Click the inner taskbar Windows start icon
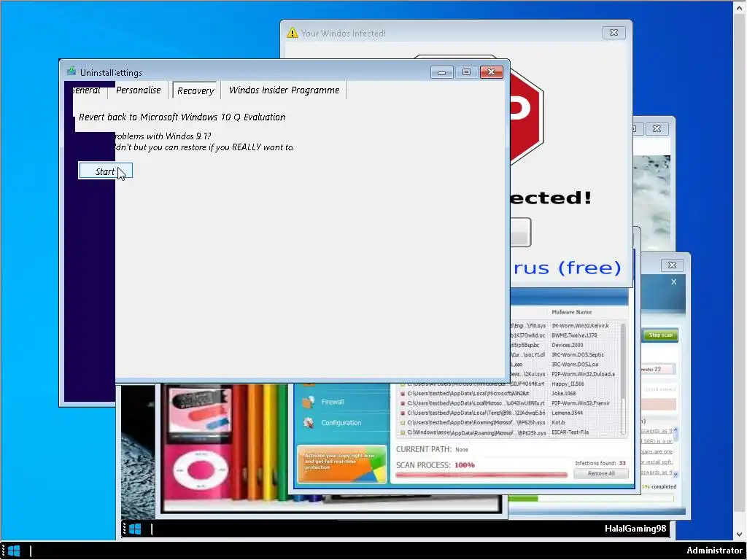This screenshot has width=747, height=560. (135, 529)
